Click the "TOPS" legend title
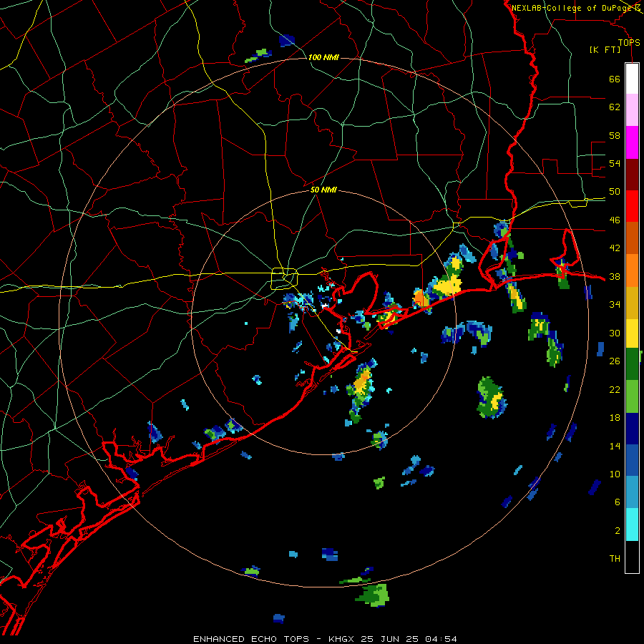This screenshot has height=644, width=644. click(x=629, y=42)
